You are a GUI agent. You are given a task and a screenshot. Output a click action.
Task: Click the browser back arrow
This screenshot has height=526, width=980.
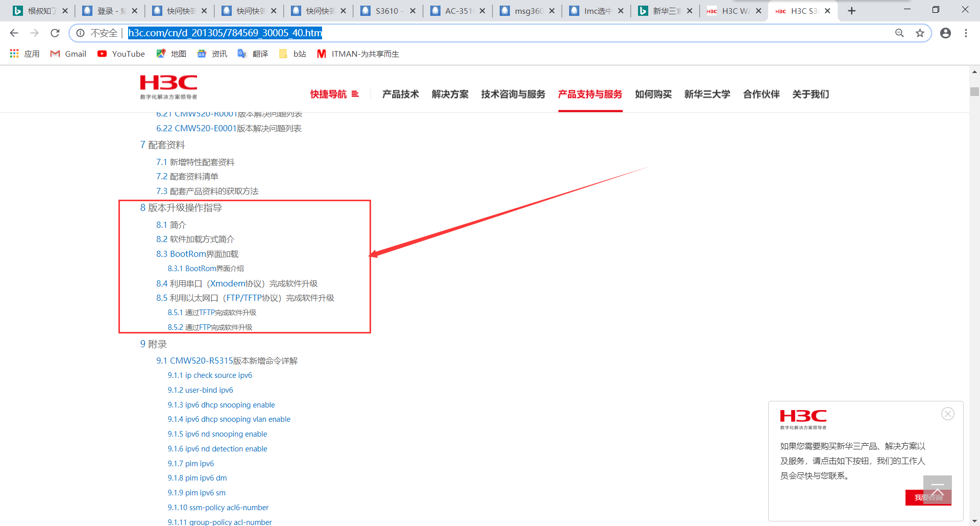click(x=14, y=33)
